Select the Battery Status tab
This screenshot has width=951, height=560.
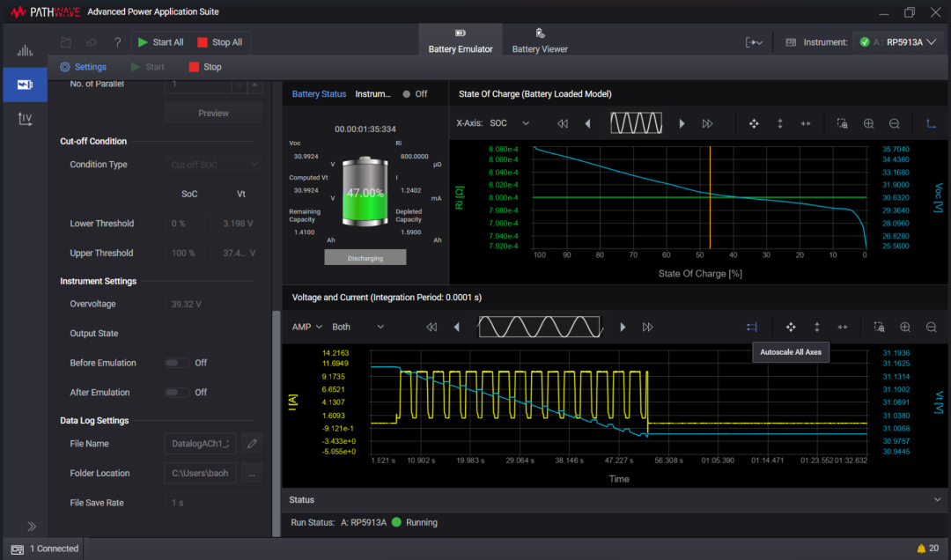tap(319, 94)
